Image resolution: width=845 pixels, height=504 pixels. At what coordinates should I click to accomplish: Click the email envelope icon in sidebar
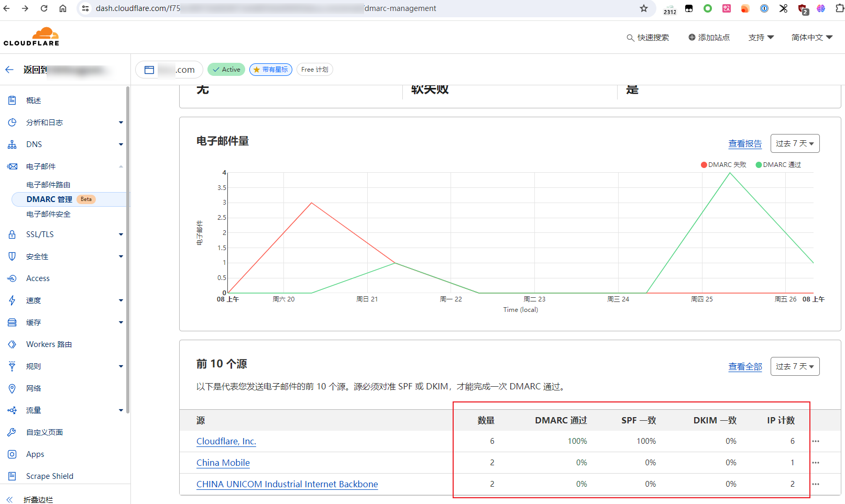(12, 166)
